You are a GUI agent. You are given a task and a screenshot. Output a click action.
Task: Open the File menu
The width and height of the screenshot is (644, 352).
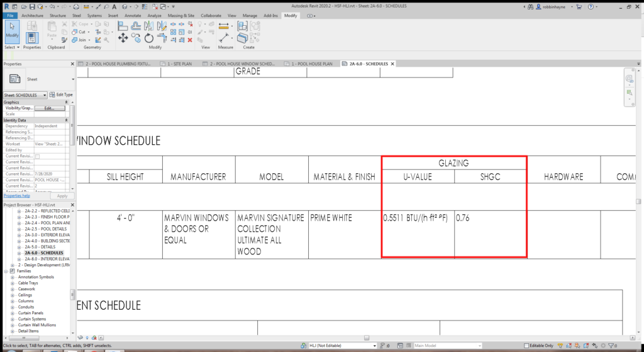[x=10, y=16]
